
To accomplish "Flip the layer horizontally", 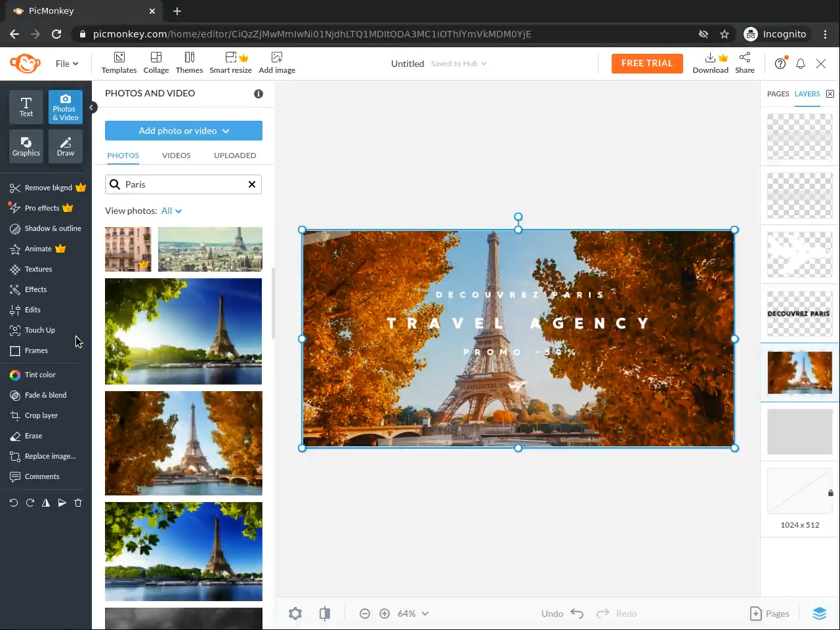I will pos(46,503).
